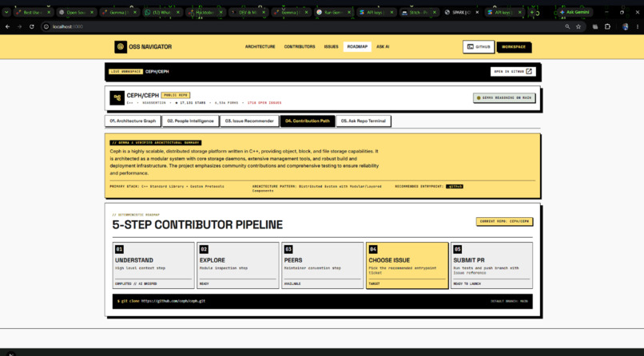Viewport: 644px width, 356px height.
Task: Switch to the Stitch browser tab
Action: (x=419, y=12)
